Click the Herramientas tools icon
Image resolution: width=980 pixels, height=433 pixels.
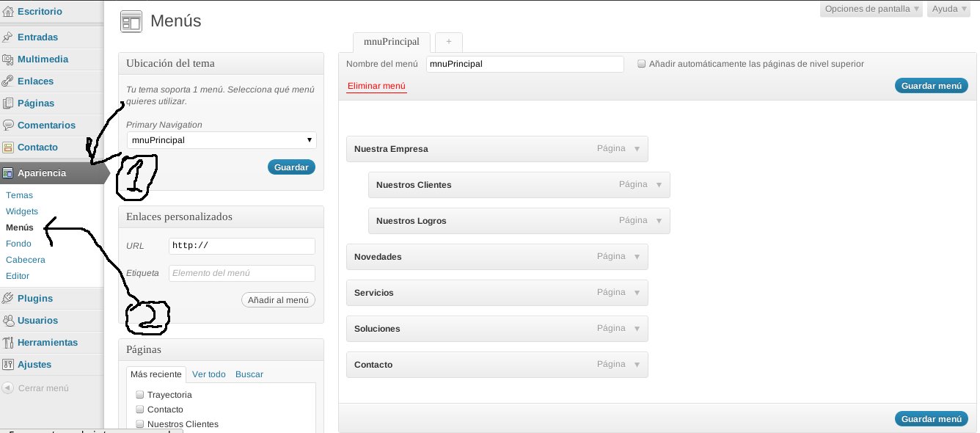tap(8, 343)
